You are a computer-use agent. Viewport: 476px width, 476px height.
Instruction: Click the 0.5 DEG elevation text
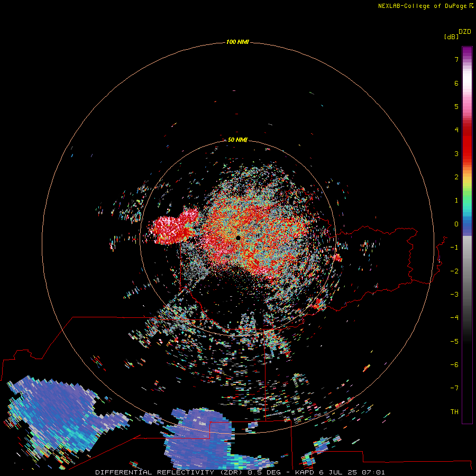click(x=264, y=472)
